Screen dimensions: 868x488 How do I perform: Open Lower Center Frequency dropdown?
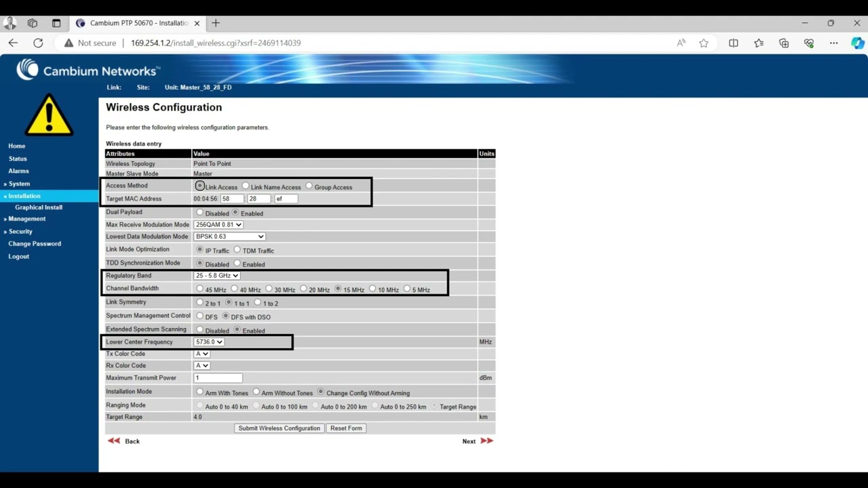208,342
